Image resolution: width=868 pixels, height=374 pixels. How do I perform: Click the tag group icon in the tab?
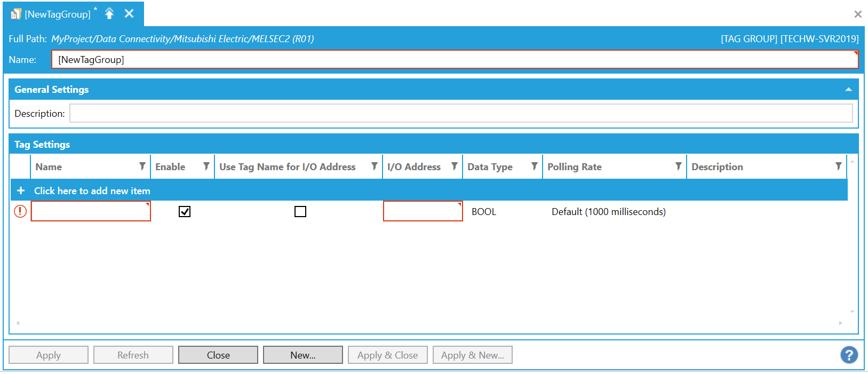point(16,14)
